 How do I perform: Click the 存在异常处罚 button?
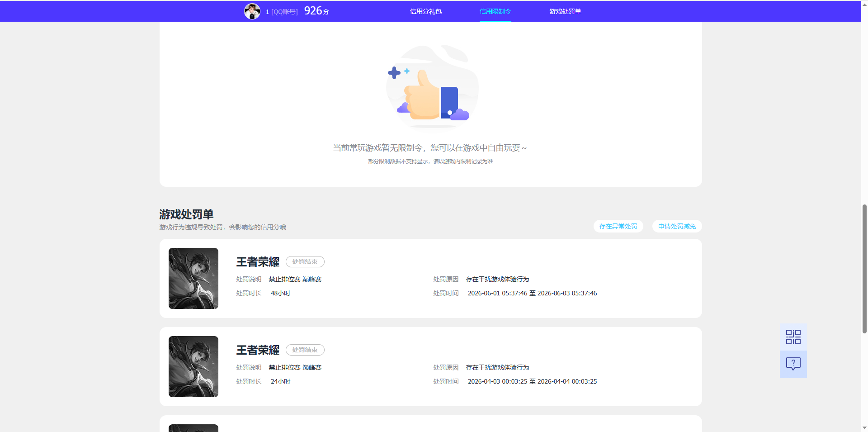coord(618,226)
